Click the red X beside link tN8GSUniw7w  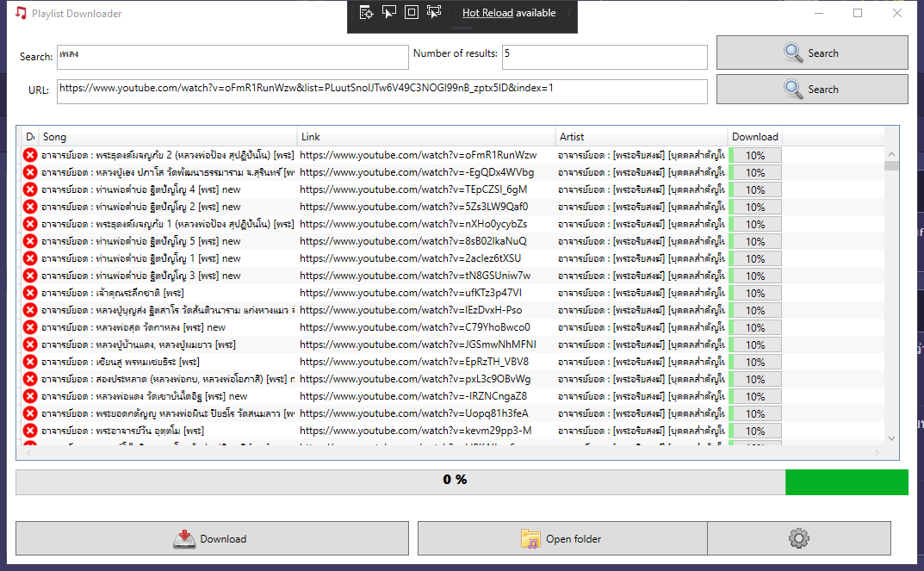[30, 276]
